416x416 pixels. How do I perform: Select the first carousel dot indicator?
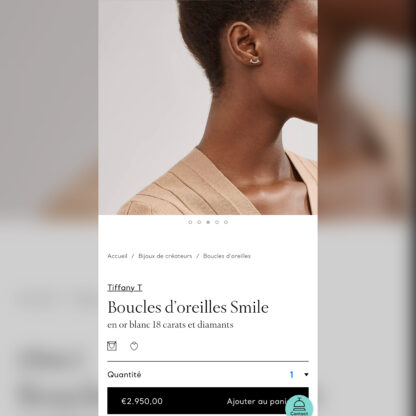tap(190, 222)
